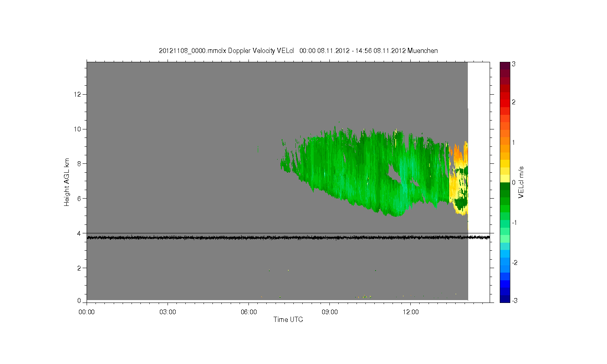This screenshot has width=607, height=364.
Task: Click the dark blue bottom of colorbar
Action: [x=504, y=298]
